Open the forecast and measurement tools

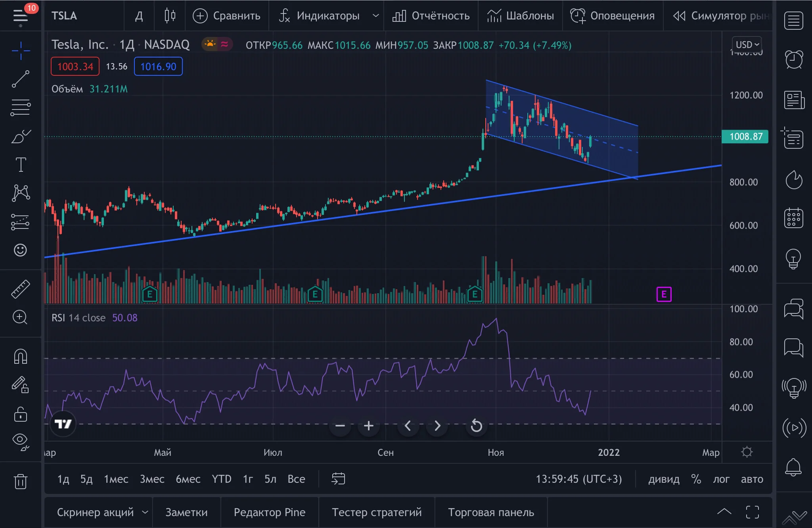21,222
